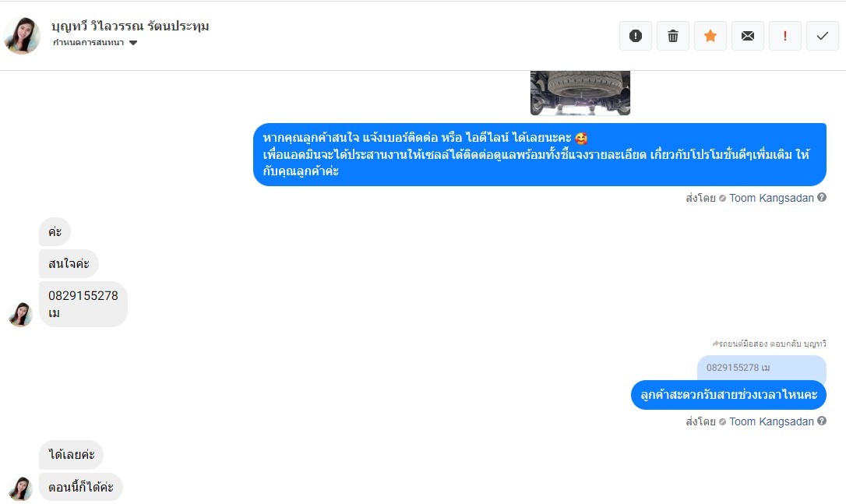Mark conversation unread with envelope icon
The width and height of the screenshot is (846, 504).
(x=748, y=36)
